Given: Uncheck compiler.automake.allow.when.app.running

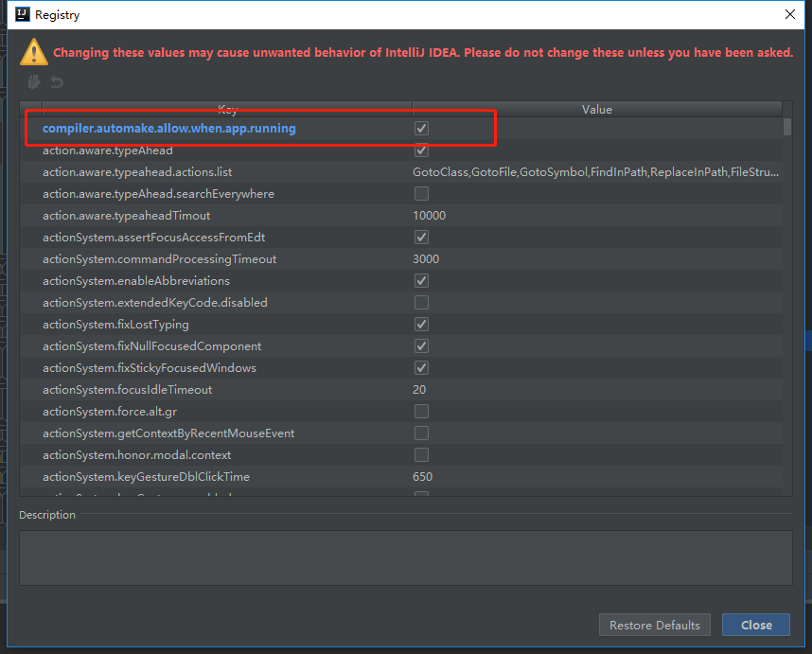Looking at the screenshot, I should tap(421, 128).
